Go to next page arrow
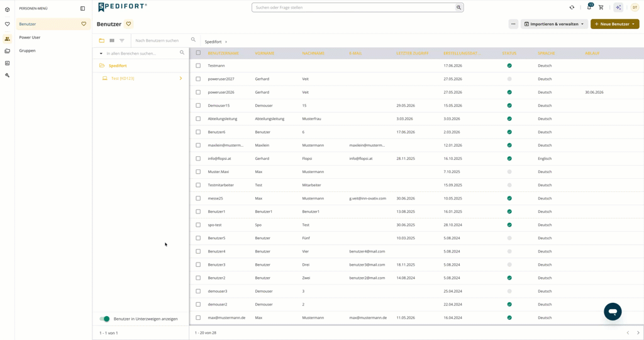Image resolution: width=644 pixels, height=340 pixels. 638,332
